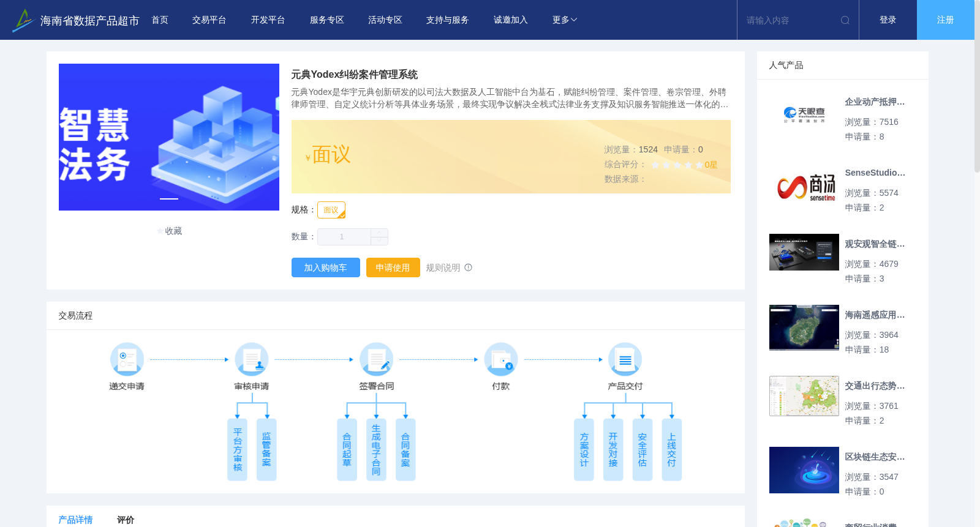The width and height of the screenshot is (980, 527).
Task: Click the 合同起草 step box
Action: (347, 450)
